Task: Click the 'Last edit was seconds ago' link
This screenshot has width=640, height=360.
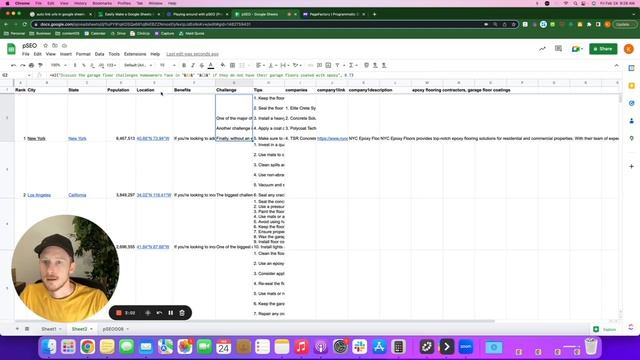Action: coord(192,54)
